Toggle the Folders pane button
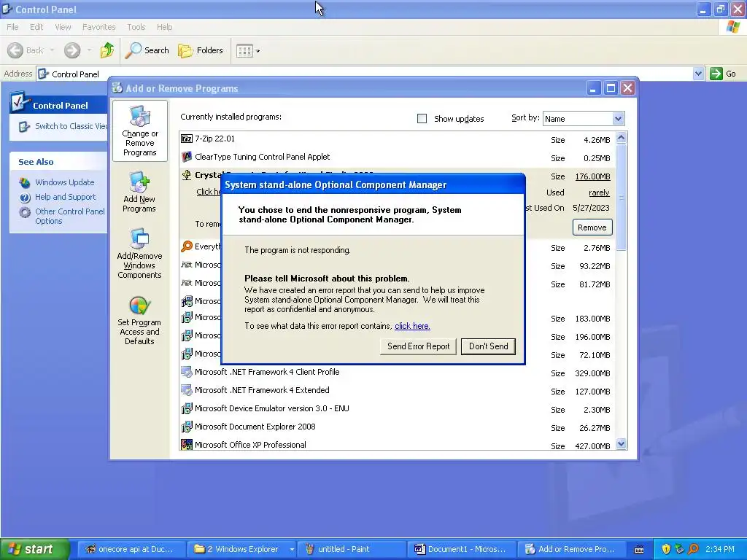The image size is (747, 560). 201,50
